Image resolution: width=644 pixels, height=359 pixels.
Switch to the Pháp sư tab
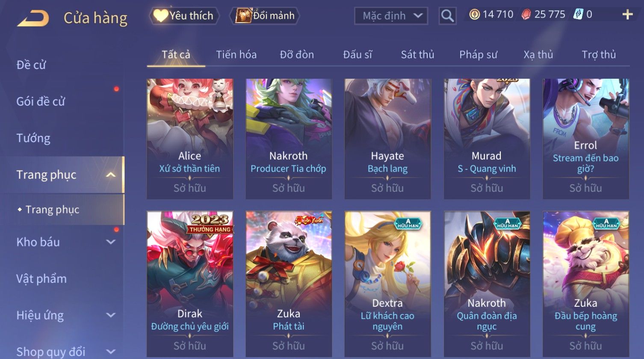tap(478, 55)
